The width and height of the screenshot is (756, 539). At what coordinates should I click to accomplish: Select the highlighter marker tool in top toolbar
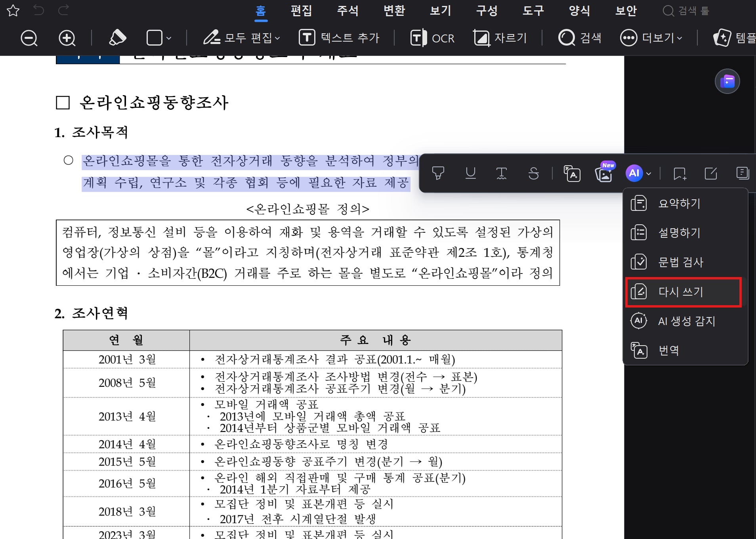tap(117, 38)
